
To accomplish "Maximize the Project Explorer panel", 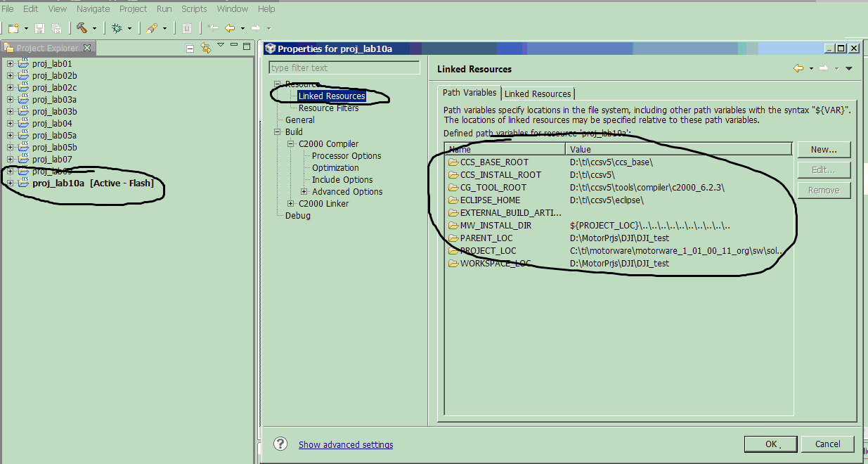I will coord(247,46).
